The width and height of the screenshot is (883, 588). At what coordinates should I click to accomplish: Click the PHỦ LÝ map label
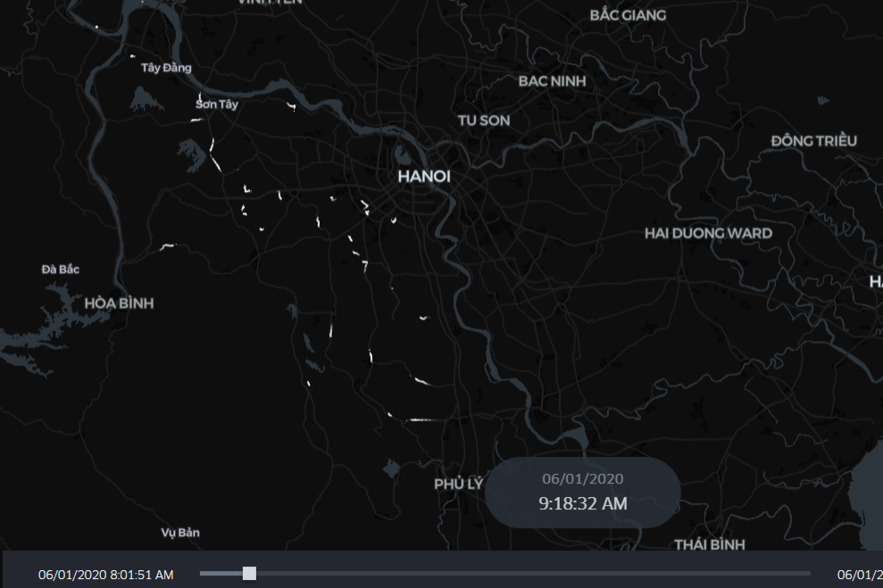[x=458, y=484]
